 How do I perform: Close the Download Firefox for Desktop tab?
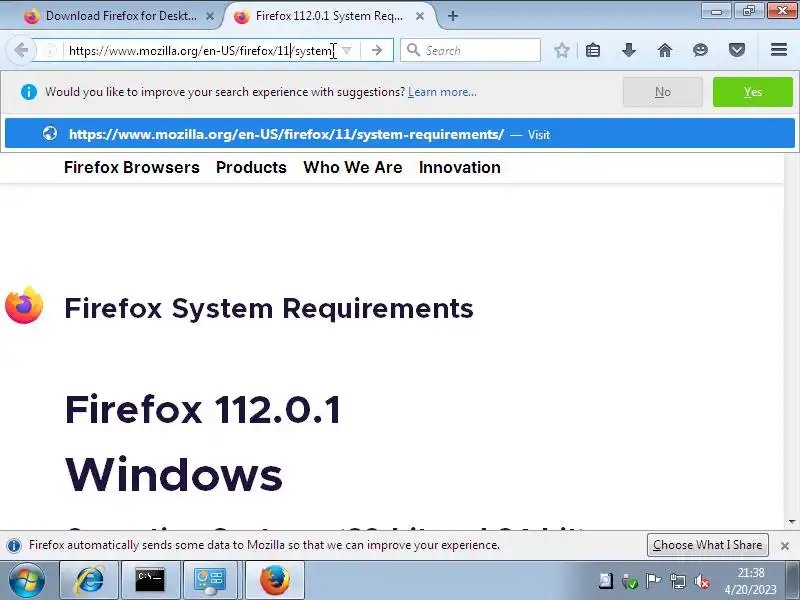coord(210,16)
